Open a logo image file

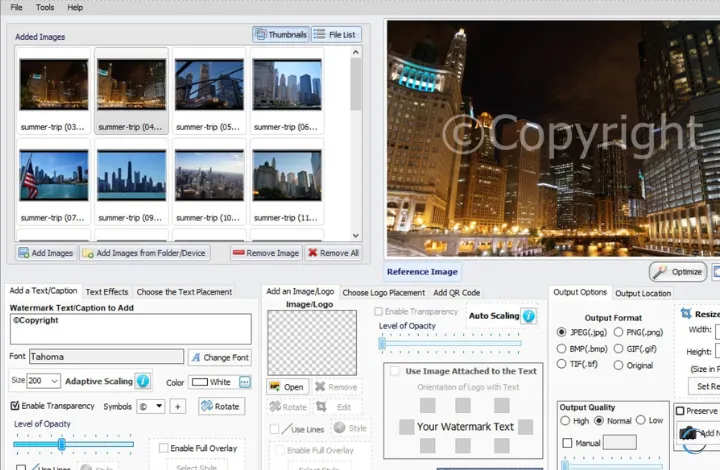pos(287,387)
